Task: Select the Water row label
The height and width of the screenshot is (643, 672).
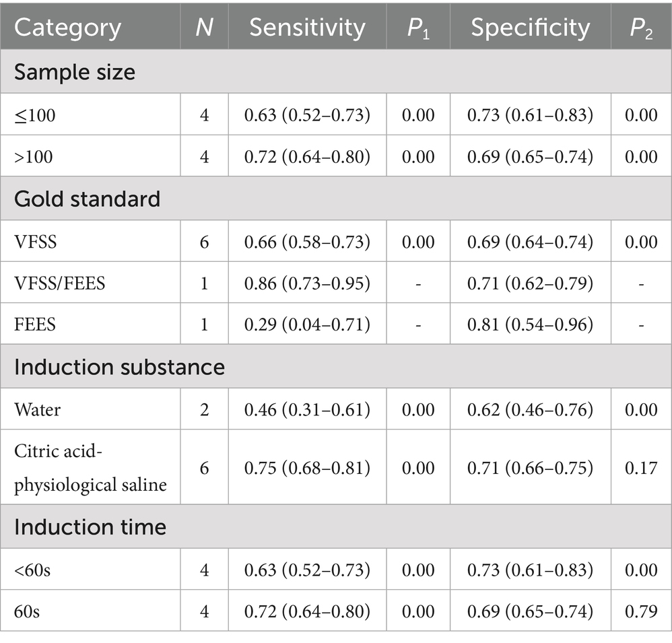Action: [x=37, y=409]
